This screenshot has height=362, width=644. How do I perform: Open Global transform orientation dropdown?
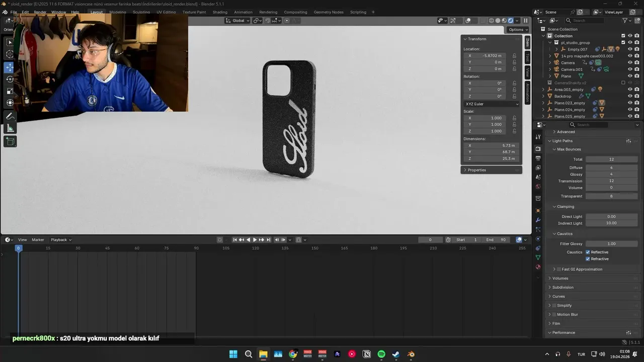[237, 21]
